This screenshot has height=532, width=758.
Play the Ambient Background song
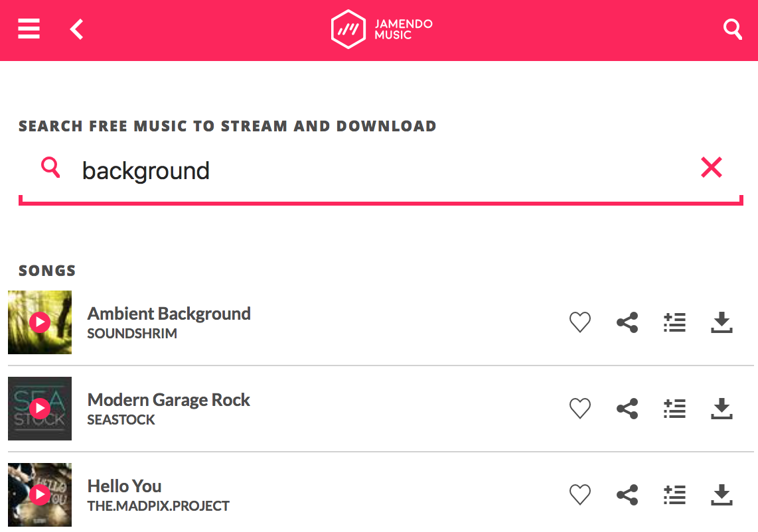[x=40, y=322]
